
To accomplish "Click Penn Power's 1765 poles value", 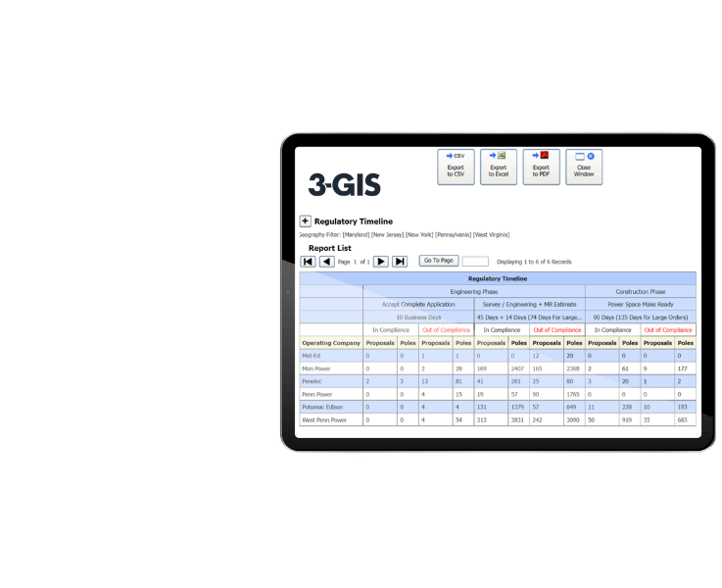I will (573, 395).
